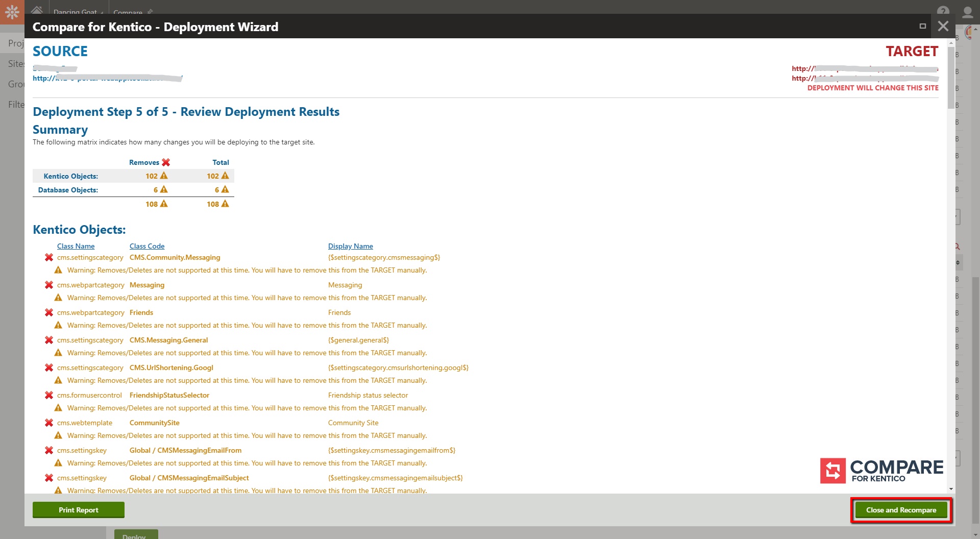Viewport: 980px width, 539px height.
Task: Click the Friendship status selector display name
Action: click(x=368, y=395)
